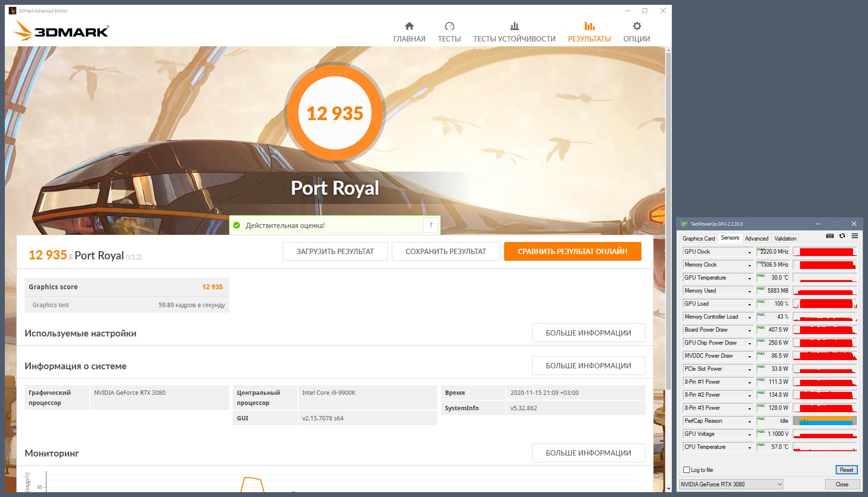Click the 12 935 score circle
Image resolution: width=868 pixels, height=497 pixels.
coord(335,113)
